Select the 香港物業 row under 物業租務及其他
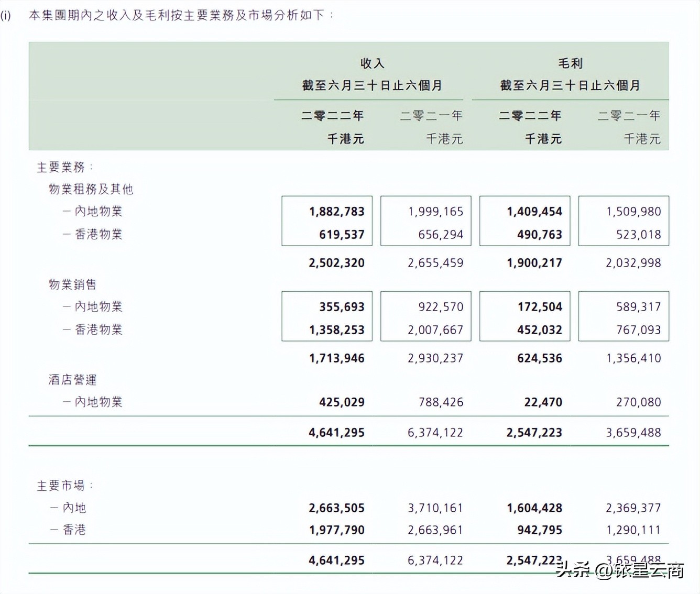Image resolution: width=700 pixels, height=594 pixels. point(94,234)
